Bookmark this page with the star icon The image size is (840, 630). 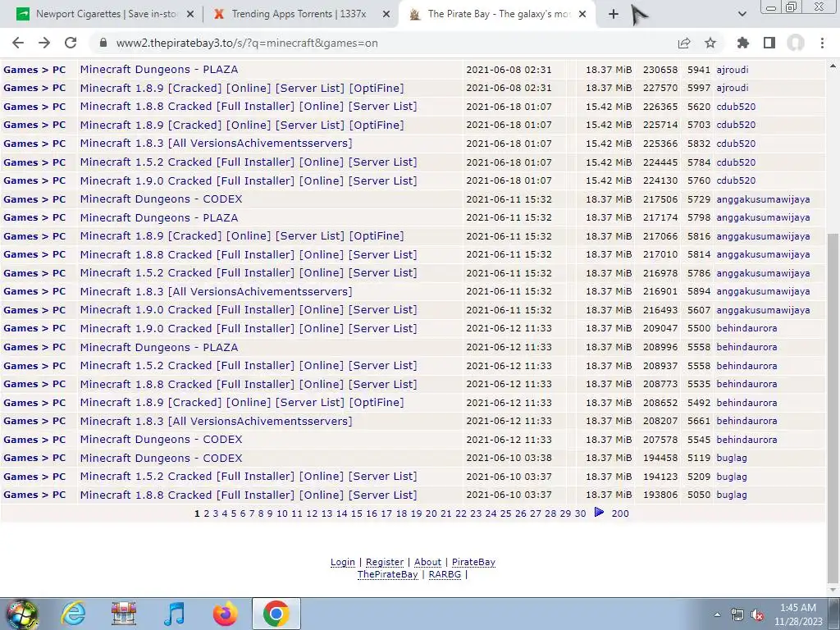(710, 43)
